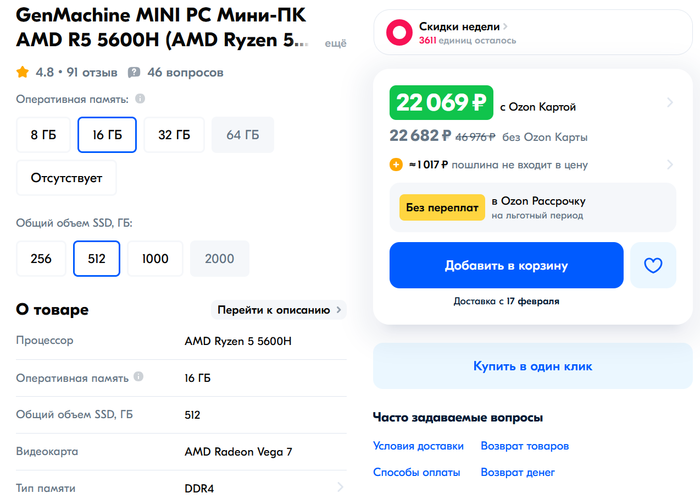
Task: Open Условия доставки link
Action: [418, 446]
